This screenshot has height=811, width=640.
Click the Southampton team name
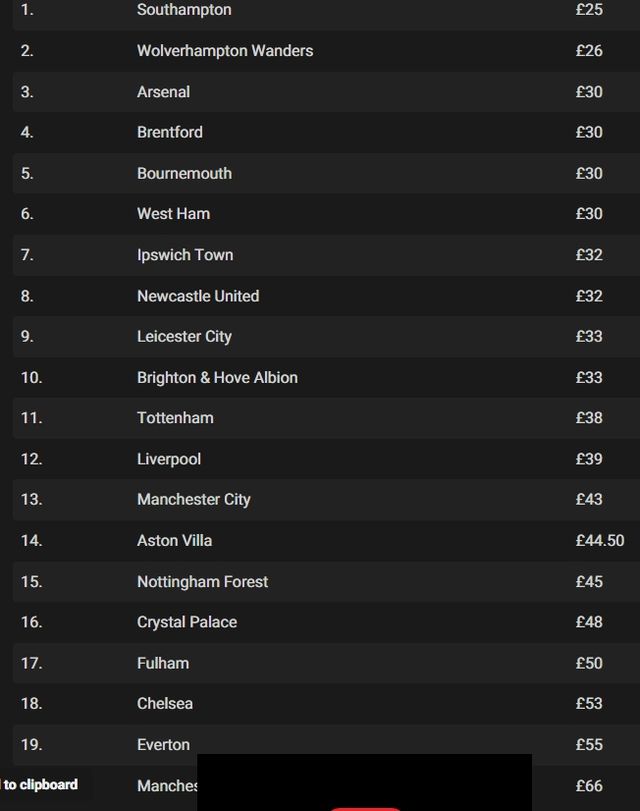tap(184, 10)
